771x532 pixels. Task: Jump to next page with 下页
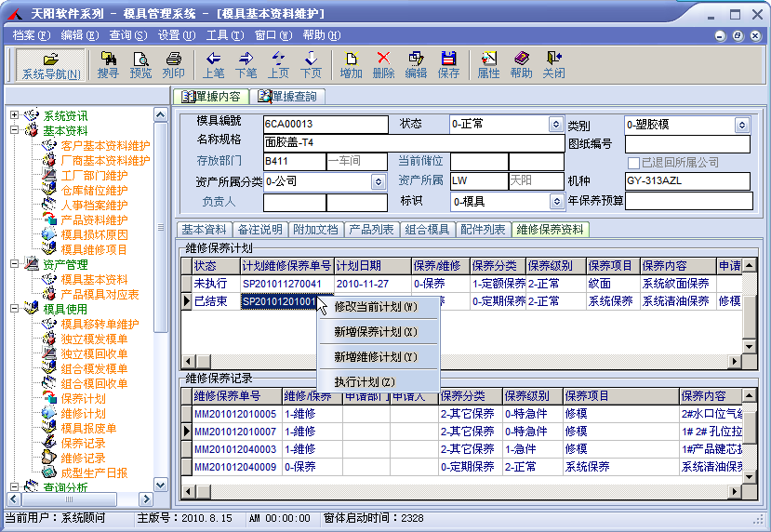[x=311, y=64]
